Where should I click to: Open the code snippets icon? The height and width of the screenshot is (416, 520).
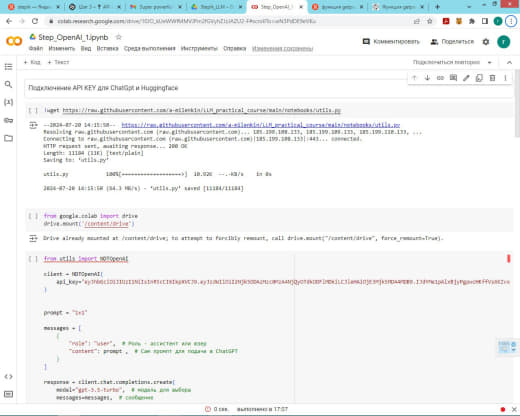9,377
